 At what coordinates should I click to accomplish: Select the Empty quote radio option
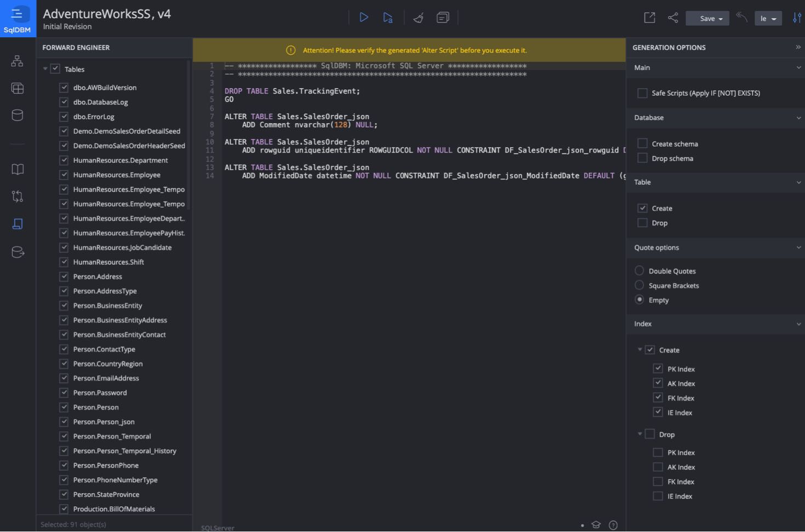[x=639, y=299]
